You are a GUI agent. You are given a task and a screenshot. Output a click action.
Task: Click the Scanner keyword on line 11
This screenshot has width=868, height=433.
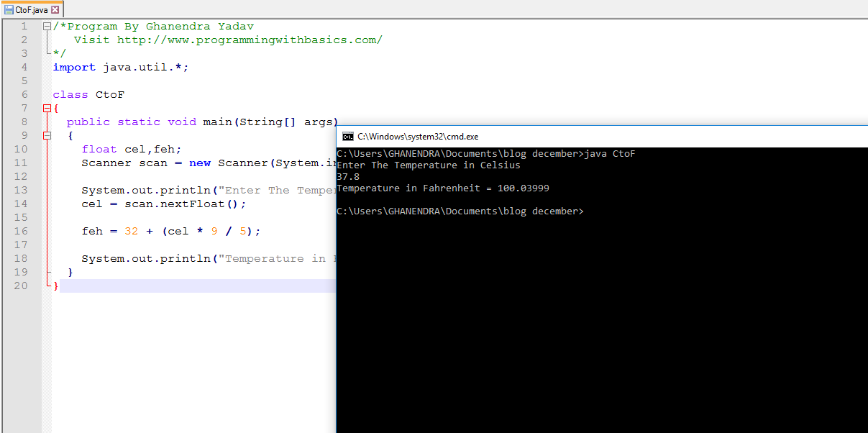[106, 163]
